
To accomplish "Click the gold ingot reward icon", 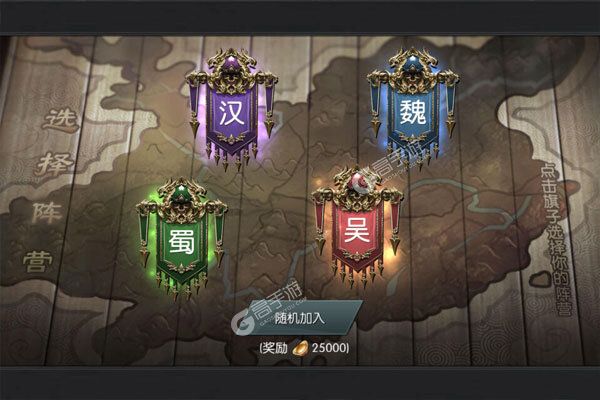I will coord(300,348).
